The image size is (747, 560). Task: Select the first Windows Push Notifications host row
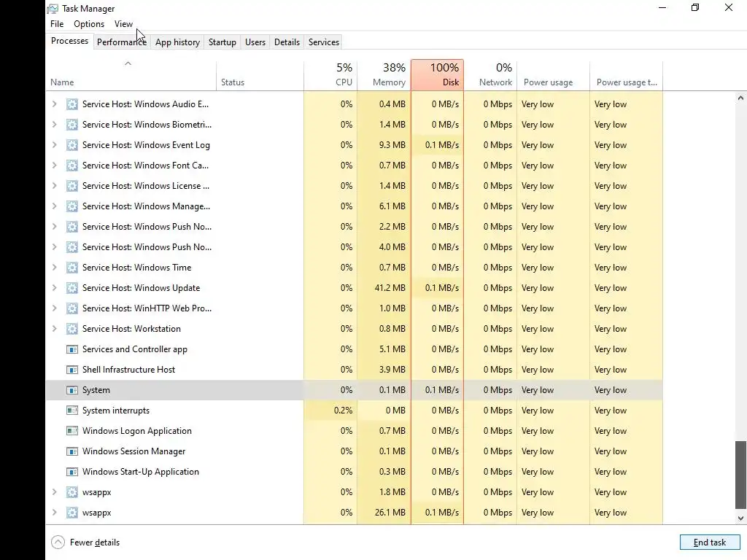pyautogui.click(x=354, y=227)
